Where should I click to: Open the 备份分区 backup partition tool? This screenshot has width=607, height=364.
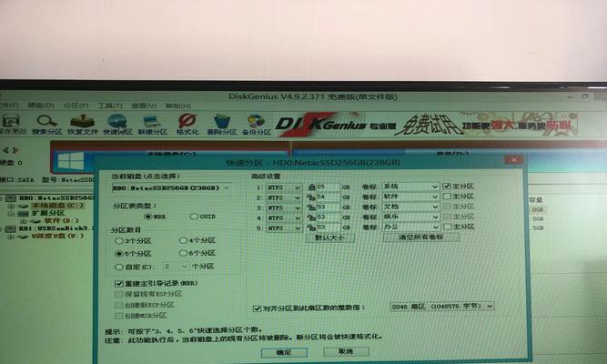(257, 124)
